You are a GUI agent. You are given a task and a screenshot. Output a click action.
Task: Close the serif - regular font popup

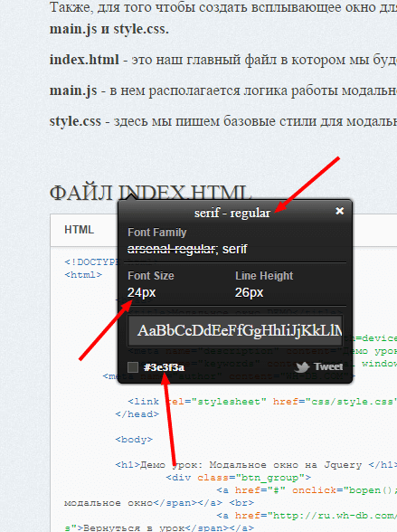coord(339,211)
